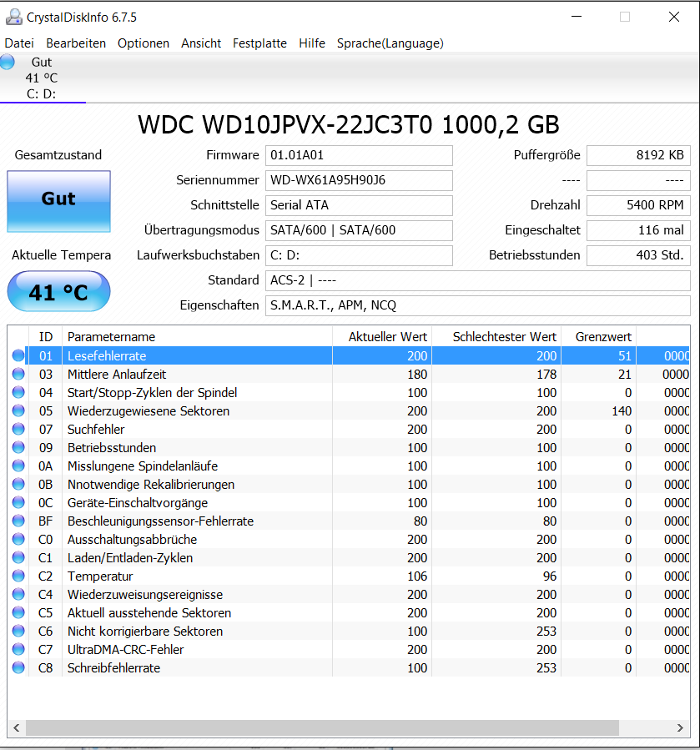Click status orb of UltraDMA-CRC-Fehler row
This screenshot has height=750, width=700.
[x=18, y=649]
